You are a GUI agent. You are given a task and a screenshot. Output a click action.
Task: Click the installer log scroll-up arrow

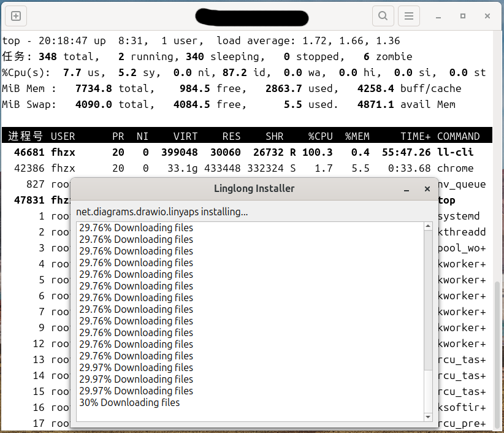[x=428, y=226]
